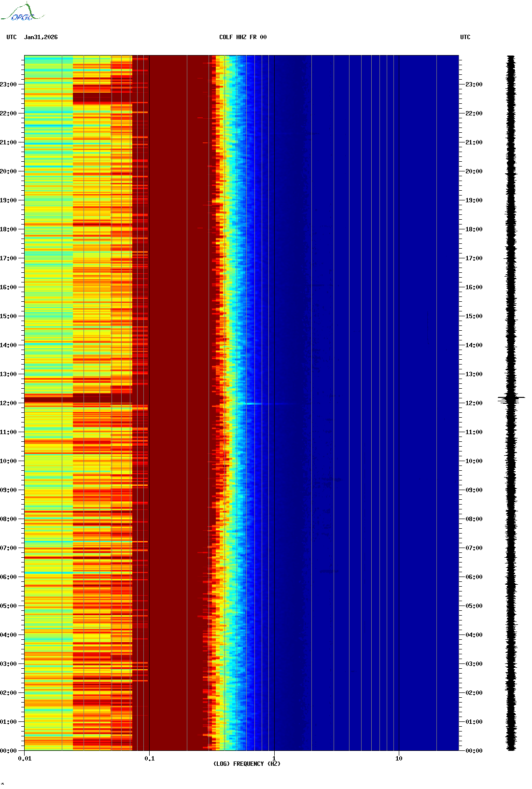Click the 18:00 time label on left axis
The image size is (532, 789).
pyautogui.click(x=8, y=229)
